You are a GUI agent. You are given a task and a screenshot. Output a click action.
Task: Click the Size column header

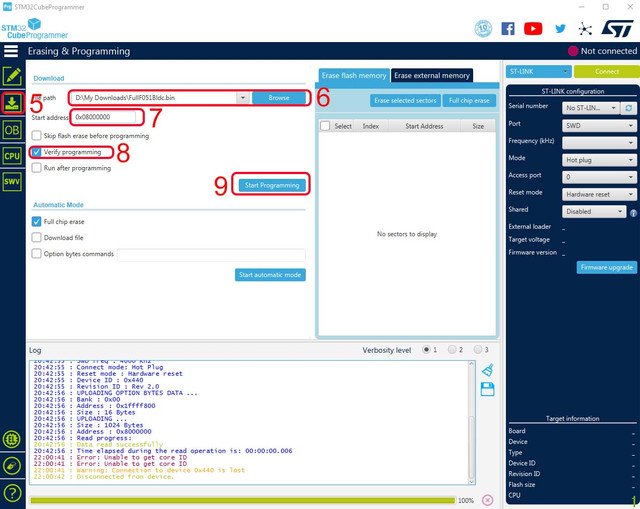tap(478, 126)
